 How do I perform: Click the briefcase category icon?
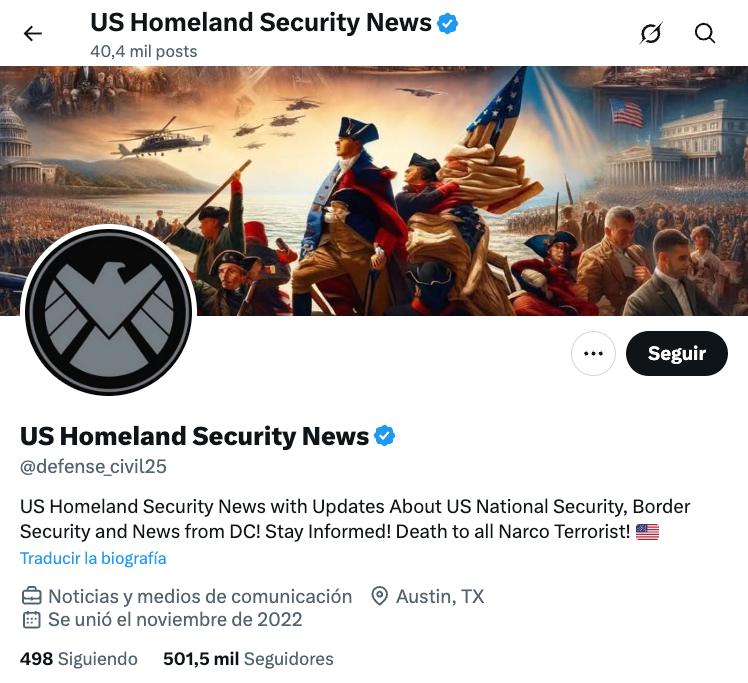[31, 596]
